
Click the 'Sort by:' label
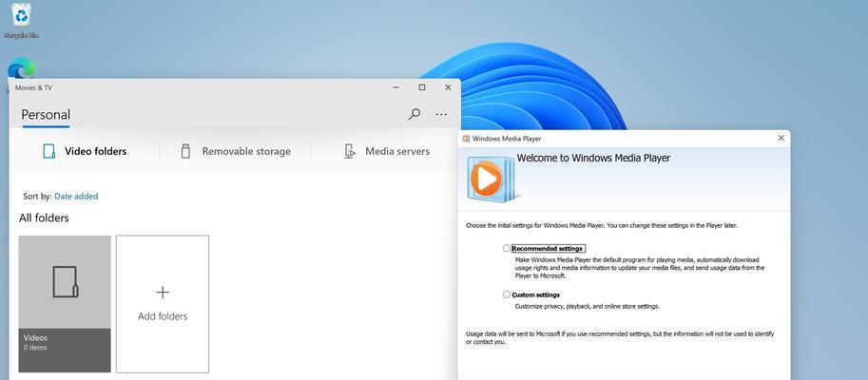[x=37, y=196]
